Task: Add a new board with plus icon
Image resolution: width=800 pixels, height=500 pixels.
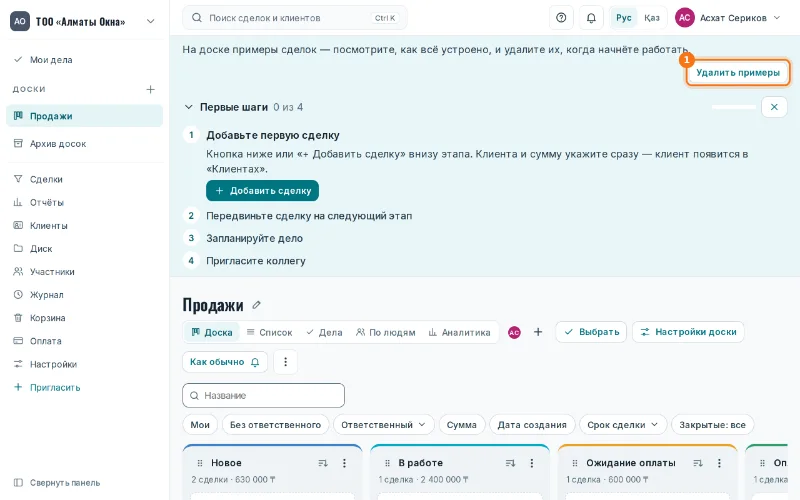Action: point(151,89)
